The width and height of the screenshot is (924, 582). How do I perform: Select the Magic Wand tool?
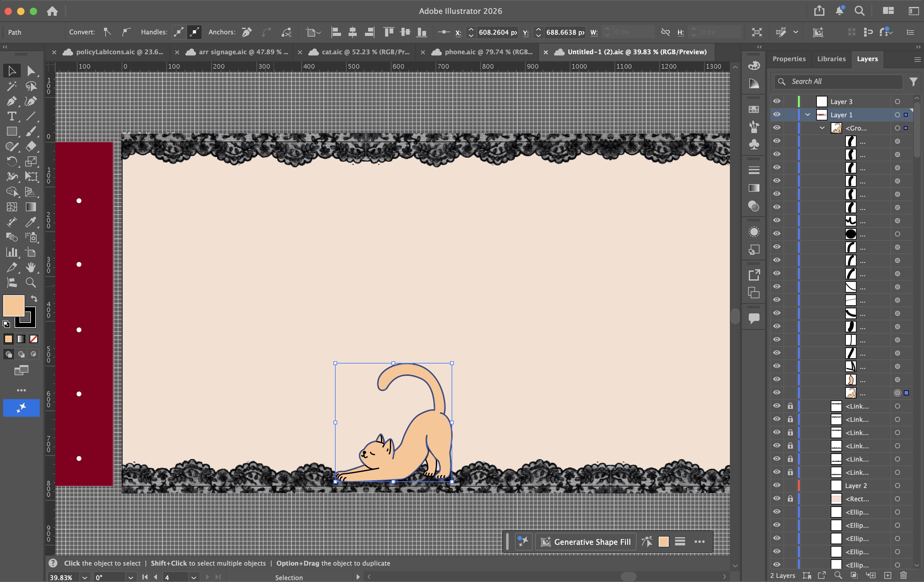12,86
